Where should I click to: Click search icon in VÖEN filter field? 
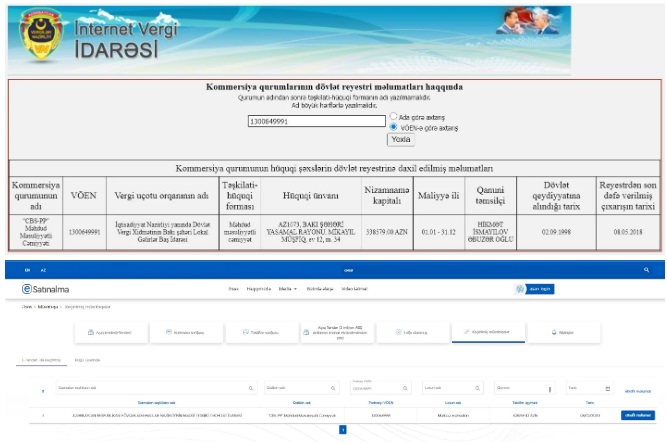coord(405,387)
